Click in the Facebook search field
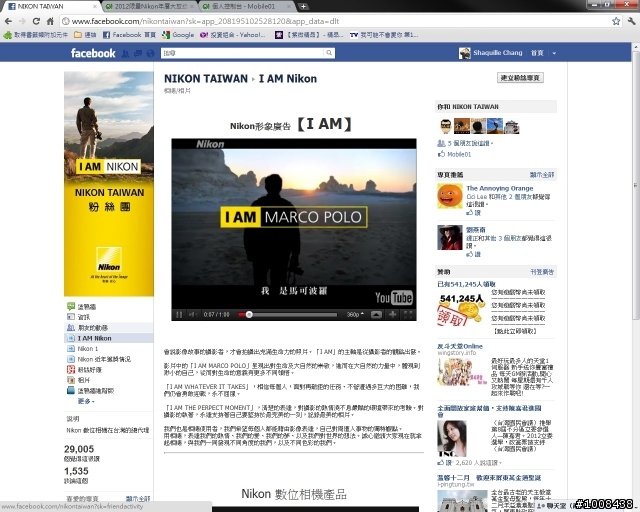 click(243, 53)
